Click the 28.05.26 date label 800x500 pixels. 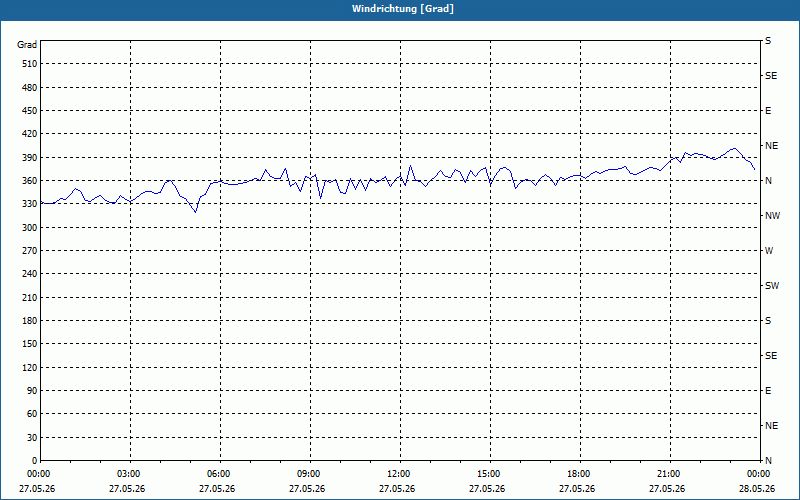(x=757, y=489)
